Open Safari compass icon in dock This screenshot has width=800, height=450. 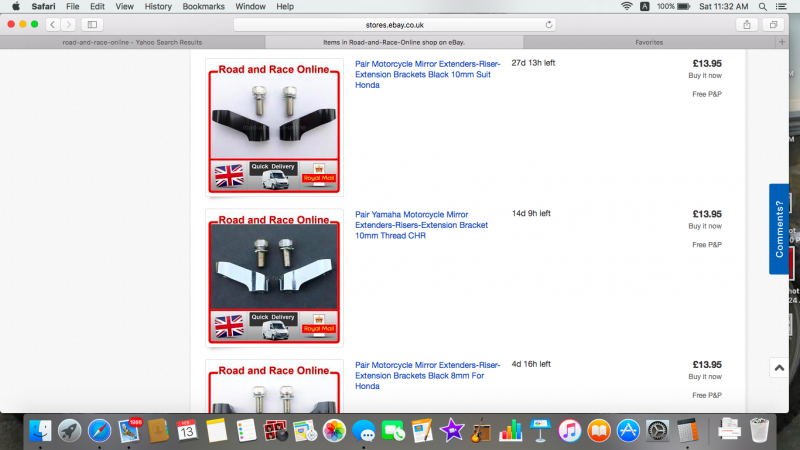pyautogui.click(x=99, y=431)
